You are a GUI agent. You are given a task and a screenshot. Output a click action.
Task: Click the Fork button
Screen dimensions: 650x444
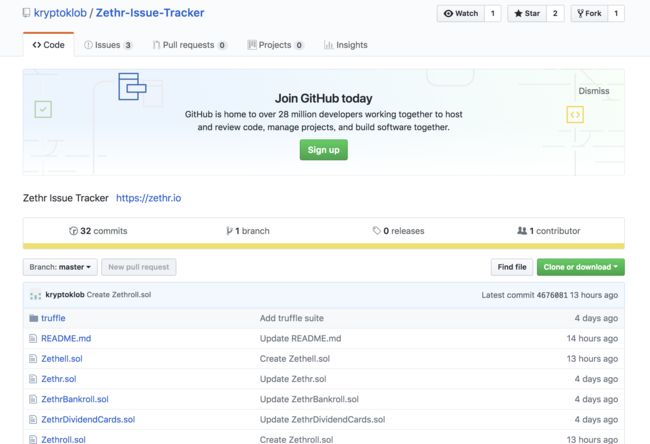tap(589, 13)
